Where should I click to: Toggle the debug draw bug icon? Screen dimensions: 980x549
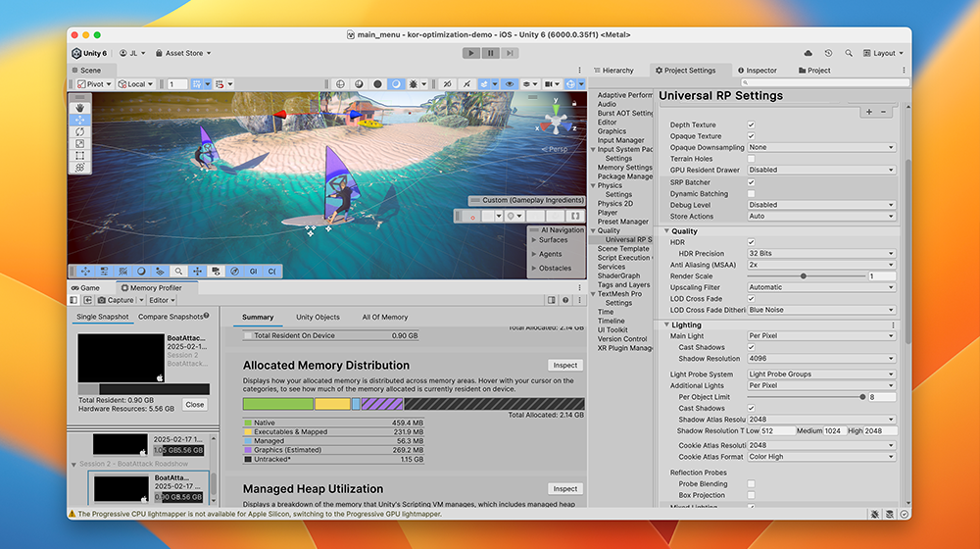click(414, 83)
